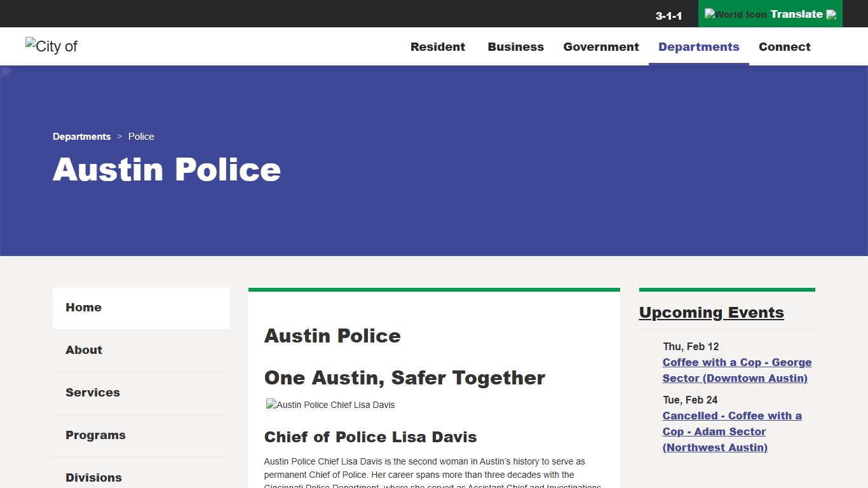This screenshot has width=868, height=488.
Task: Select Business in the top navigation
Action: coord(515,46)
